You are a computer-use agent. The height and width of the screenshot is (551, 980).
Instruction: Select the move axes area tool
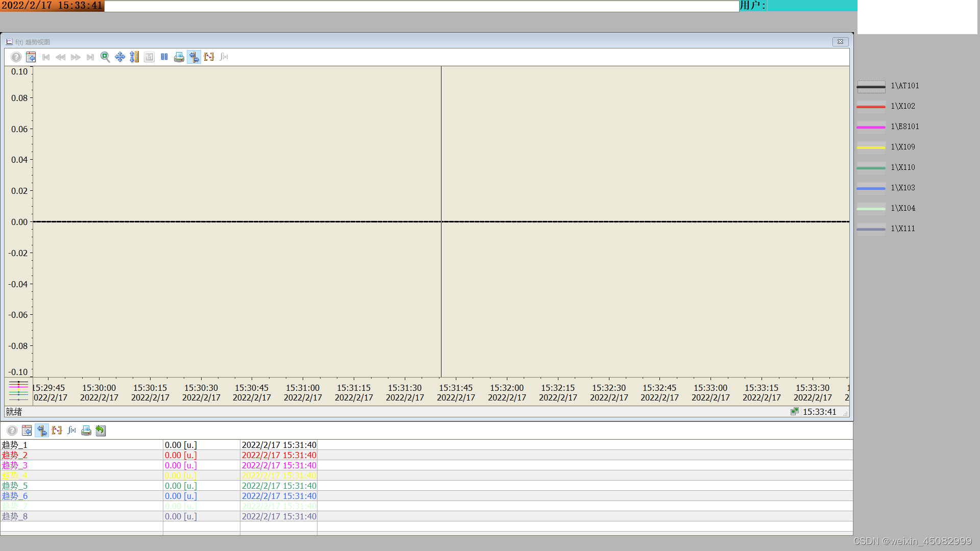click(x=120, y=57)
